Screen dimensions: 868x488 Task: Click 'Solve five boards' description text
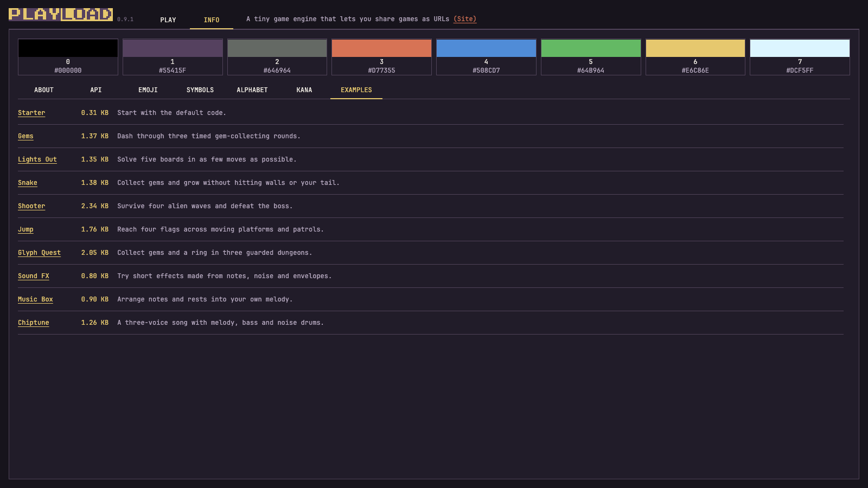pos(207,159)
